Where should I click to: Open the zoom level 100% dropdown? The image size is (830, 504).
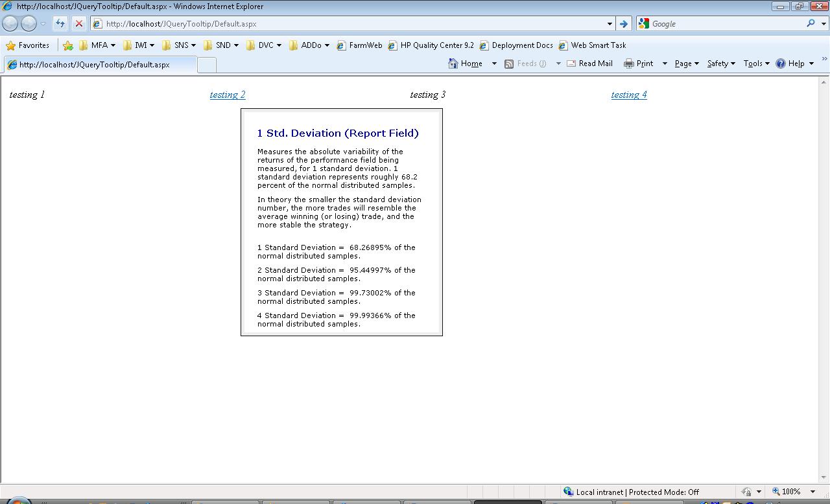point(812,492)
